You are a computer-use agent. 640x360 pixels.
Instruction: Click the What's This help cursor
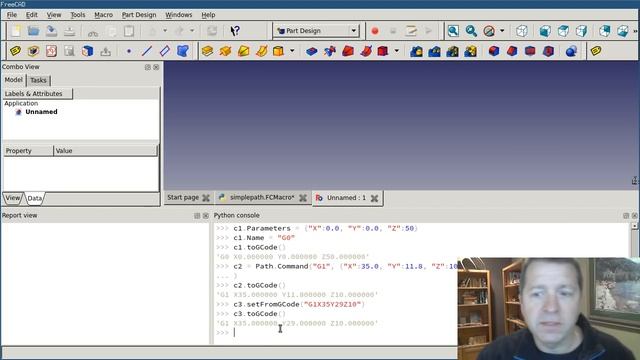[235, 31]
